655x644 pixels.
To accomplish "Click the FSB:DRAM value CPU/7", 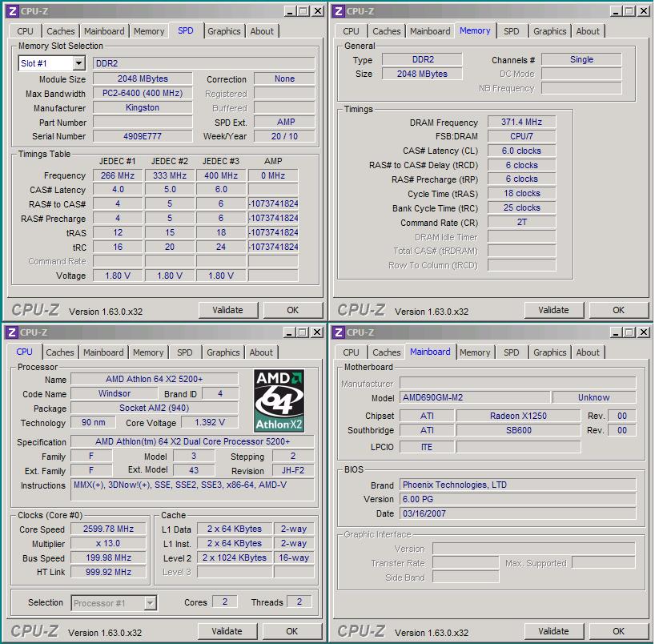I will point(522,136).
